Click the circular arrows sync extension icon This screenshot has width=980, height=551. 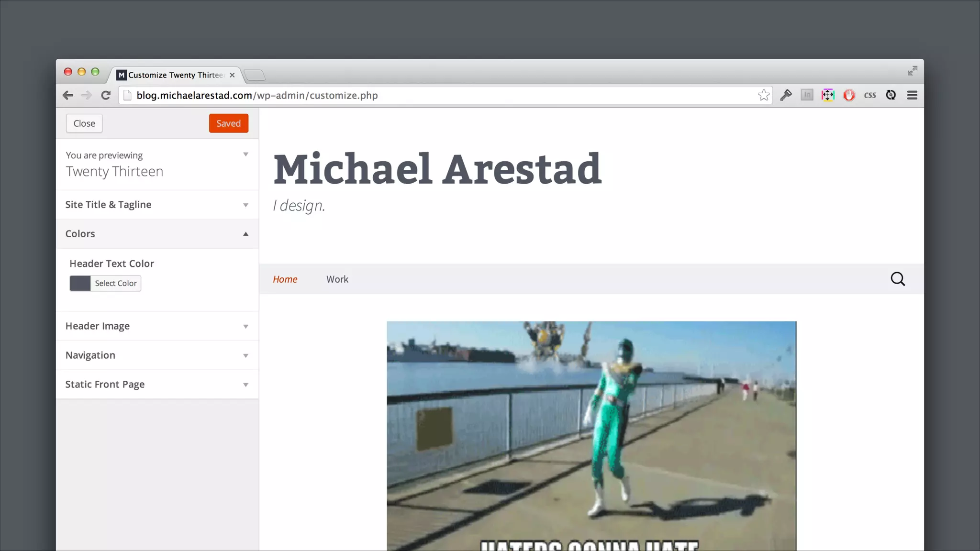pyautogui.click(x=891, y=95)
